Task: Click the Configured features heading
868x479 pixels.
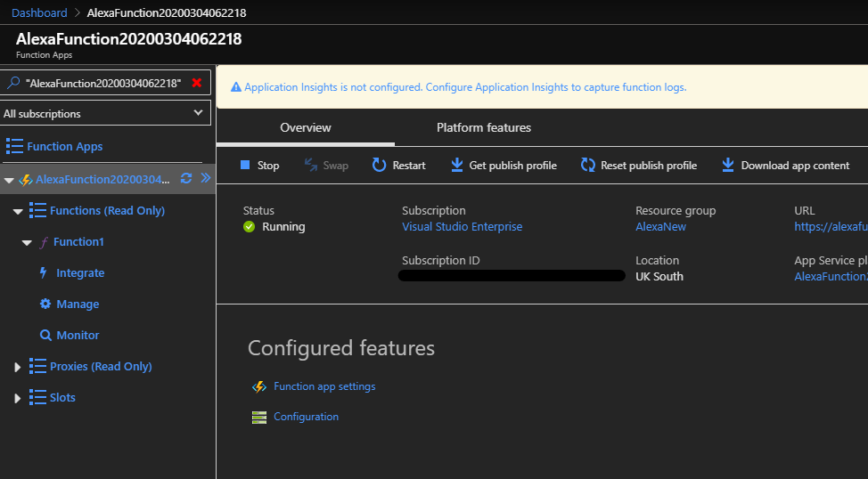Action: point(341,348)
